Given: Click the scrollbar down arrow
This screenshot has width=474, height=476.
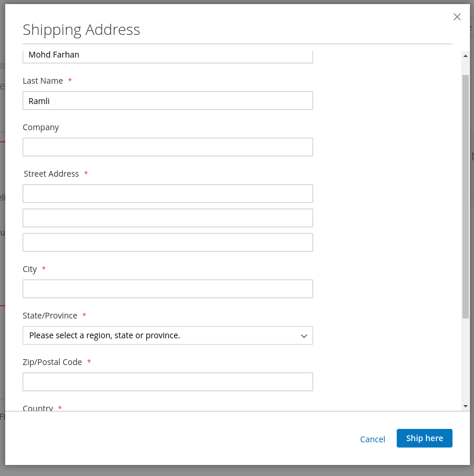Looking at the screenshot, I should coord(465,406).
